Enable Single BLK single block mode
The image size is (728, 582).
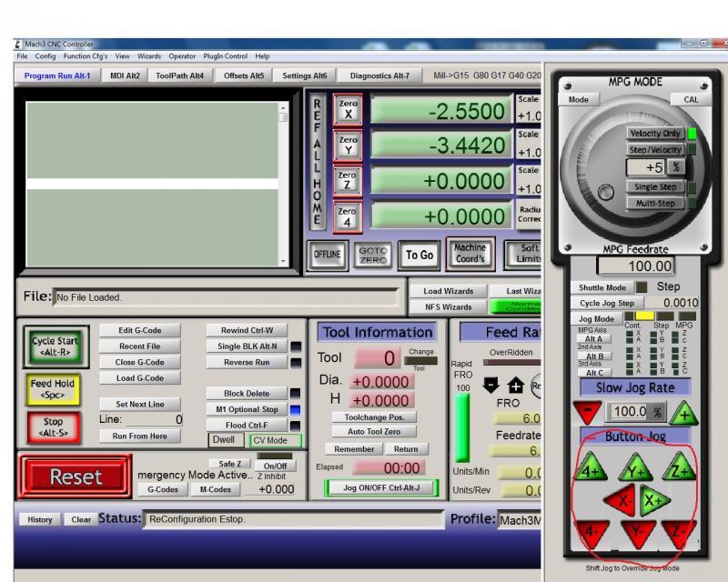click(241, 346)
